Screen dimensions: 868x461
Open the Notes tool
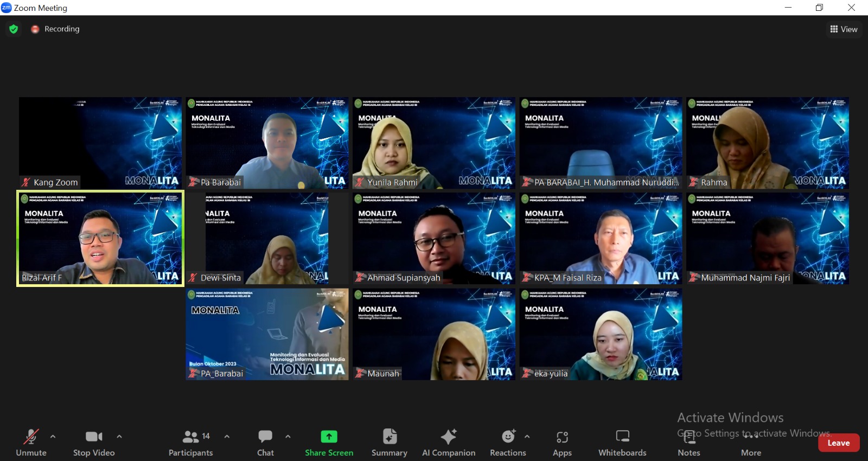coord(689,442)
